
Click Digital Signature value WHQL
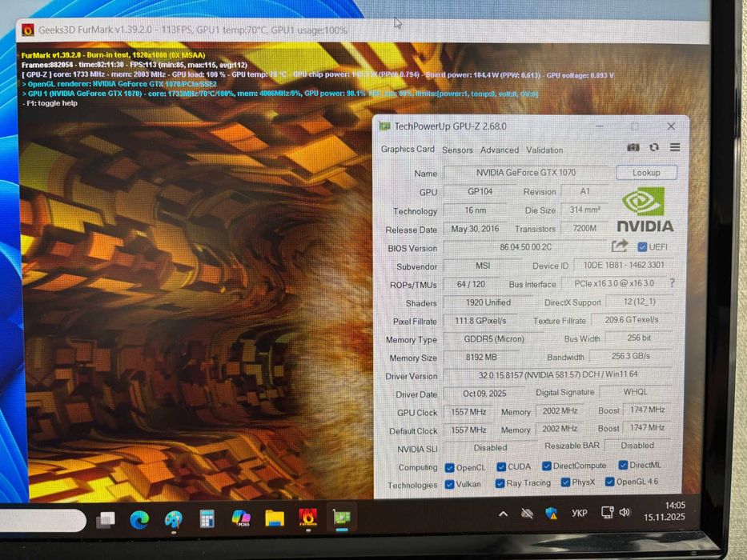636,391
